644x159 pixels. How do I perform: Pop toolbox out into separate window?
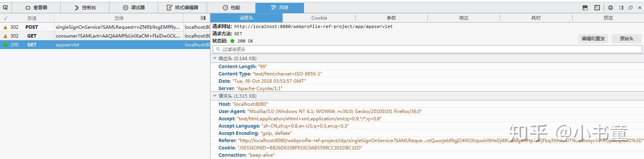pos(630,8)
